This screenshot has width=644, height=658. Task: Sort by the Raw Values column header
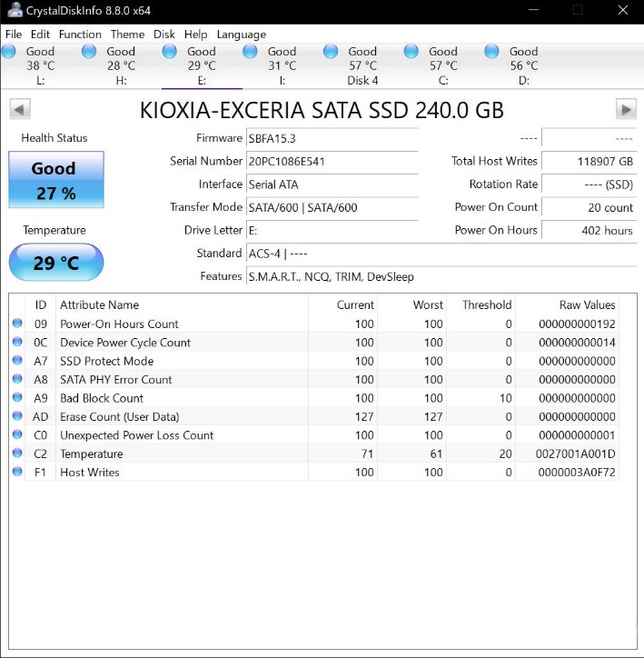point(587,305)
